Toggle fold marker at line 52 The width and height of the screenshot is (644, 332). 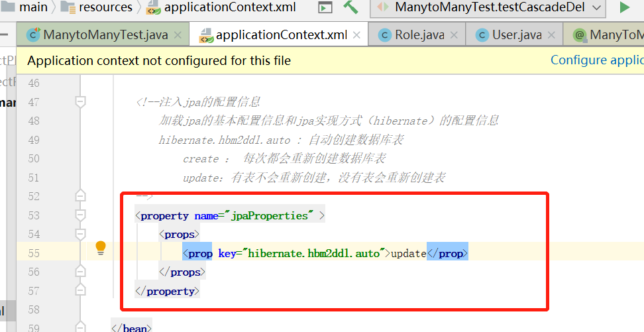coord(81,196)
